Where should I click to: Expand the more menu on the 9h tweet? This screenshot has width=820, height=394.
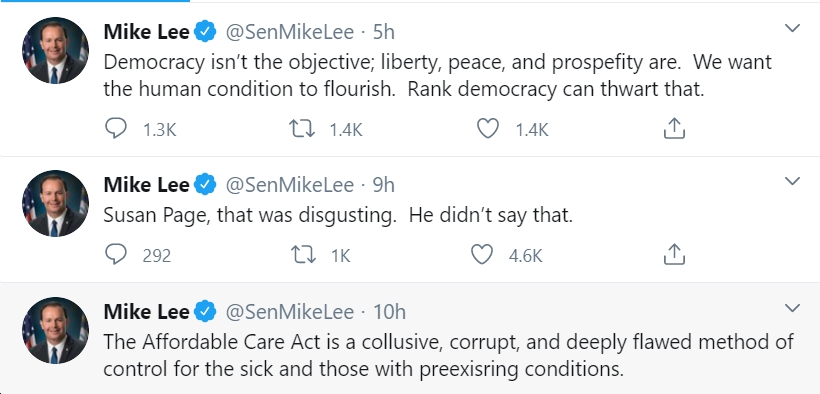tap(793, 181)
